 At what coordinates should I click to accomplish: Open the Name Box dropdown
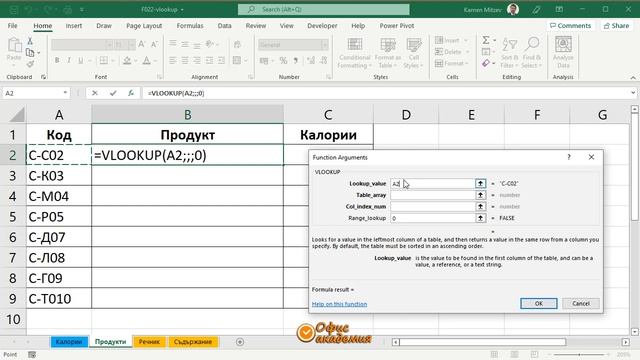[x=65, y=93]
